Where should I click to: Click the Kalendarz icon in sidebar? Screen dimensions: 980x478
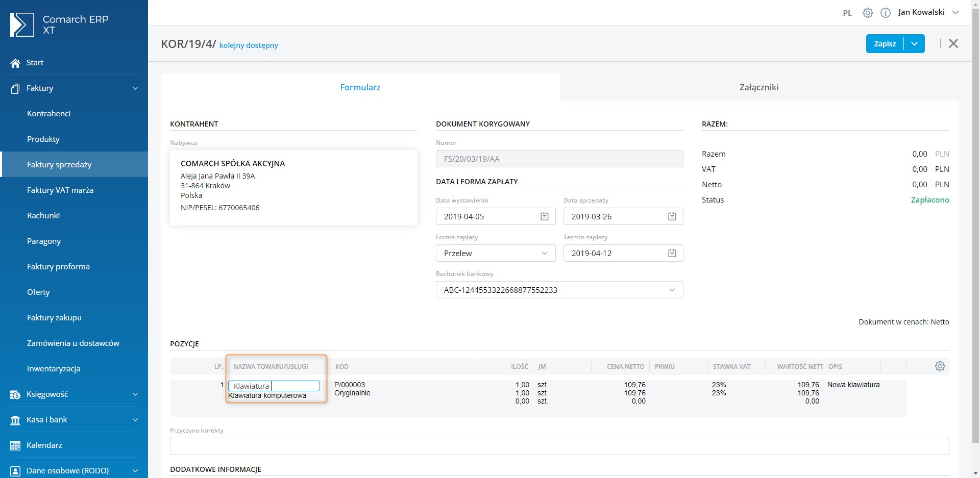click(15, 445)
